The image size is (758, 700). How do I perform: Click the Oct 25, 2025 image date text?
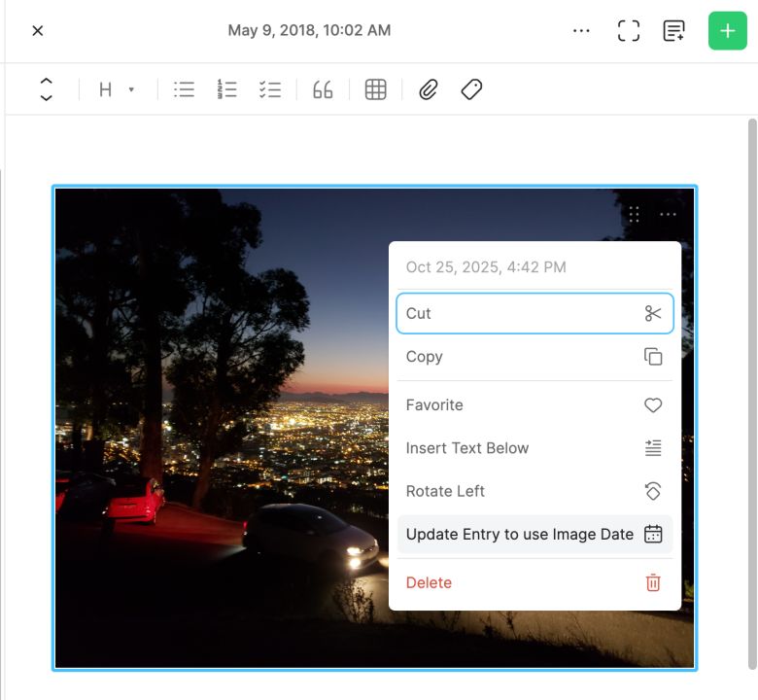[486, 267]
